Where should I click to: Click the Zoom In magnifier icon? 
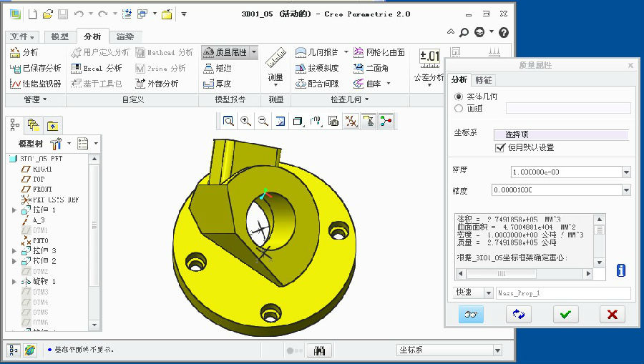tap(246, 122)
